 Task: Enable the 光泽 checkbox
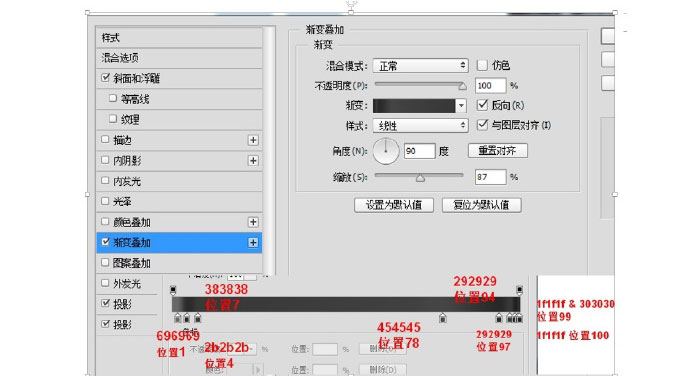pos(105,201)
